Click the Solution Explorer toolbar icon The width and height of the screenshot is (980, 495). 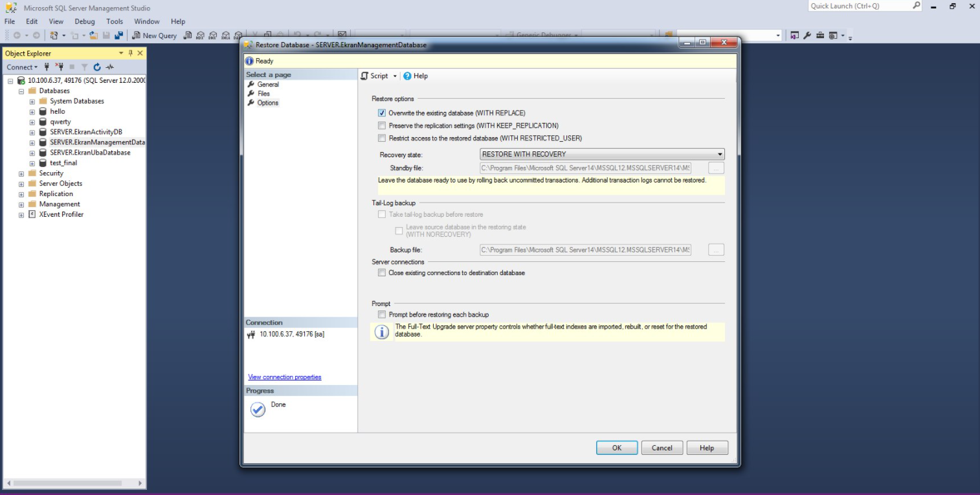click(795, 36)
